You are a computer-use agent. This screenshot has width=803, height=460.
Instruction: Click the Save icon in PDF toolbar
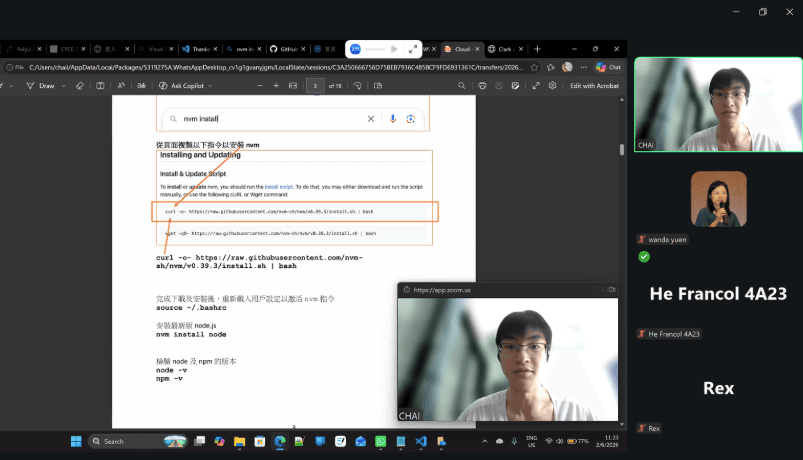(x=499, y=86)
